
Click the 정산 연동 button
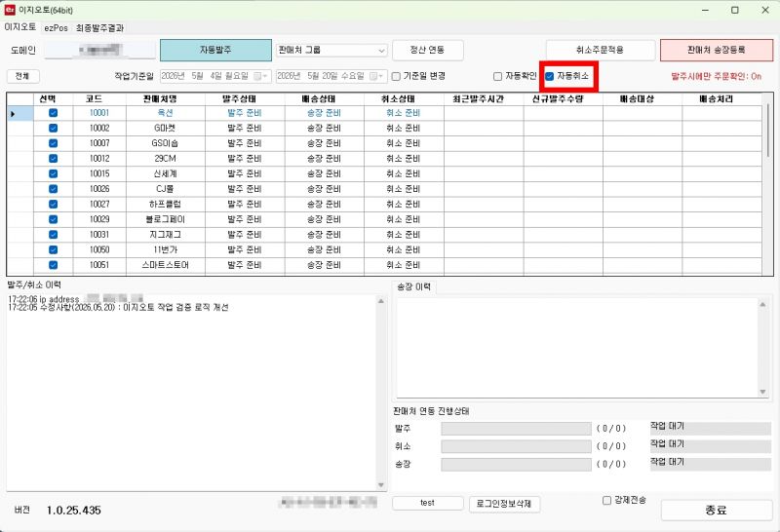pos(427,51)
